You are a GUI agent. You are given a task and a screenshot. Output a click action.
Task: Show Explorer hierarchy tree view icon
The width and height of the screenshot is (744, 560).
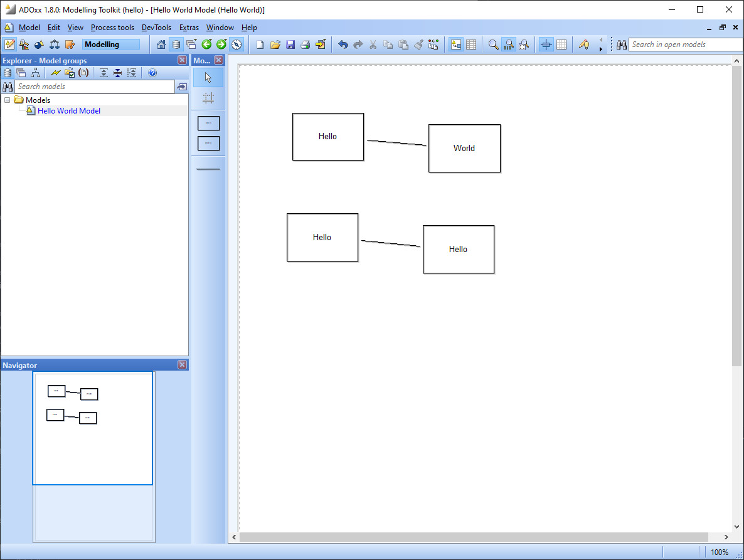[x=35, y=73]
